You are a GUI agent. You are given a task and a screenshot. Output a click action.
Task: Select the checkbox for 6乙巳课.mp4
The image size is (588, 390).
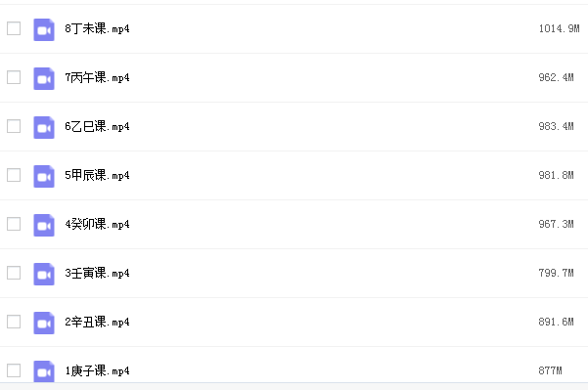tap(14, 126)
